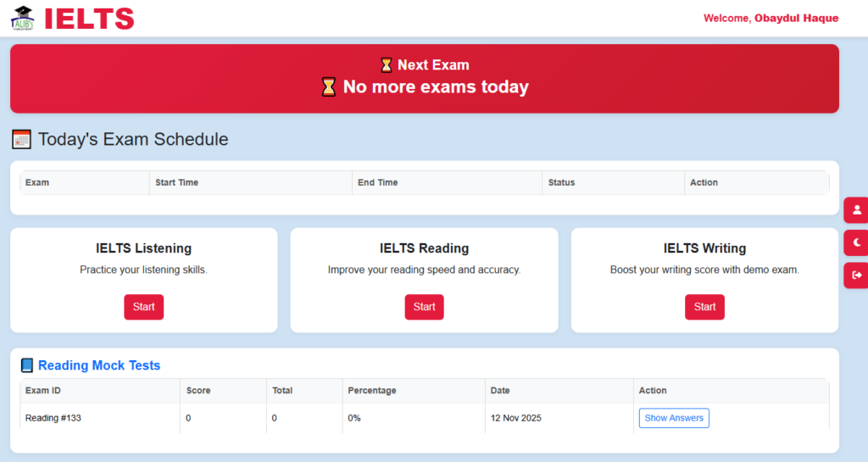Open the Reading Mock Tests heading link
This screenshot has height=462, width=868.
click(99, 365)
